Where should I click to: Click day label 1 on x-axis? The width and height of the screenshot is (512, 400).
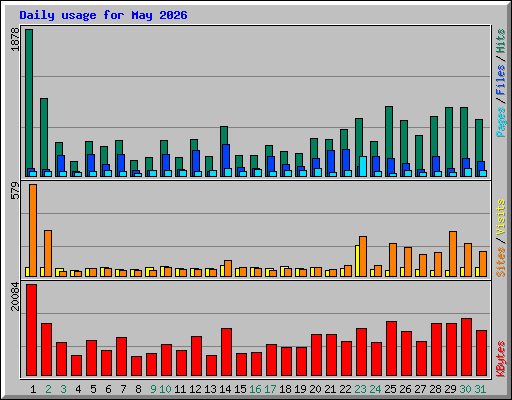pyautogui.click(x=33, y=389)
